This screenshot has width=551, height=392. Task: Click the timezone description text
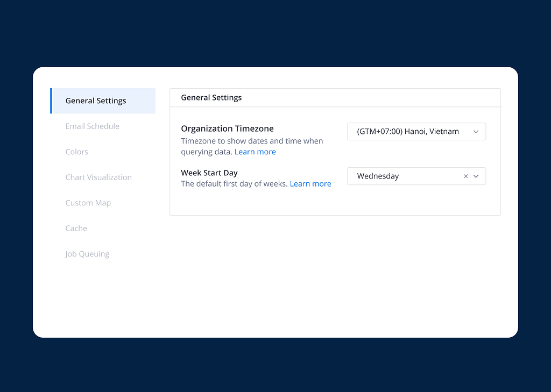tap(252, 141)
